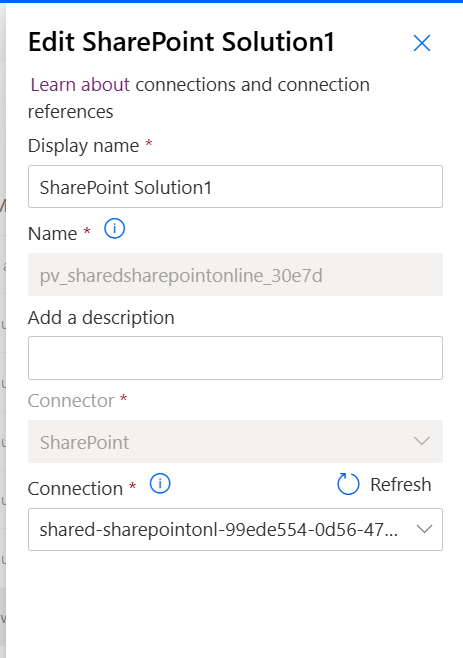463x658 pixels.
Task: Click the Add a description label
Action: click(x=101, y=318)
